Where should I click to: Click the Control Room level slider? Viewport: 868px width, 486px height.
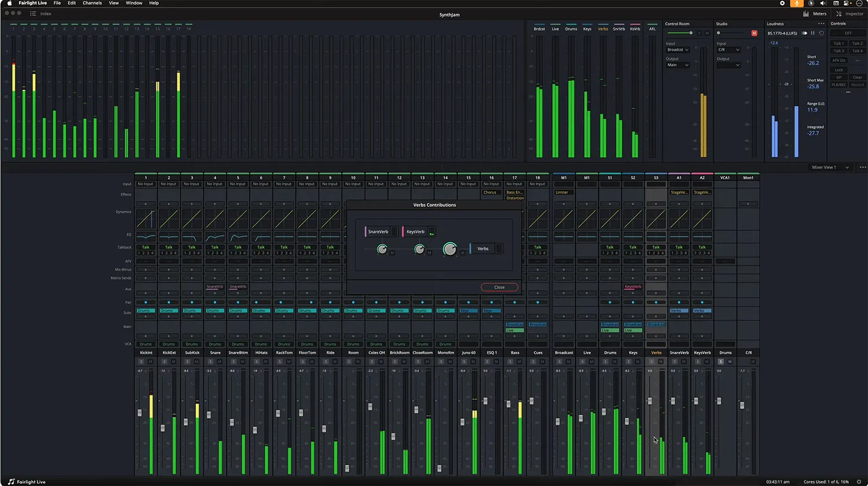click(690, 33)
